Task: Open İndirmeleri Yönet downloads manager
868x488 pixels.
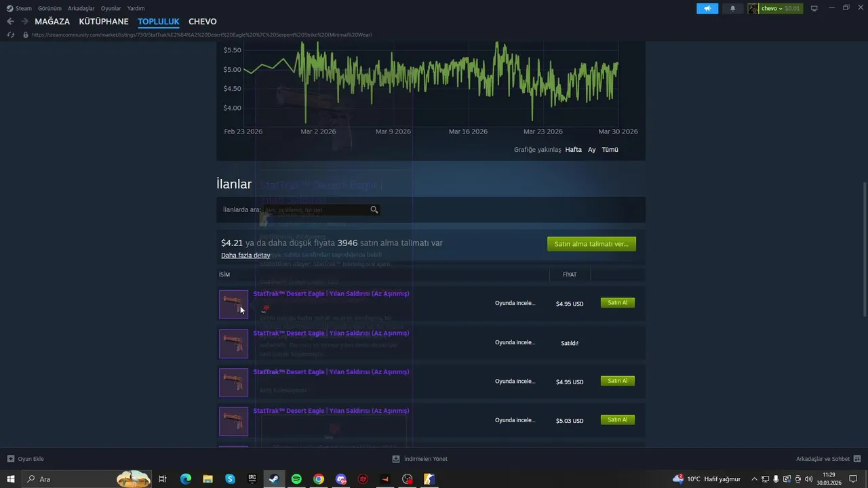Action: click(x=420, y=459)
